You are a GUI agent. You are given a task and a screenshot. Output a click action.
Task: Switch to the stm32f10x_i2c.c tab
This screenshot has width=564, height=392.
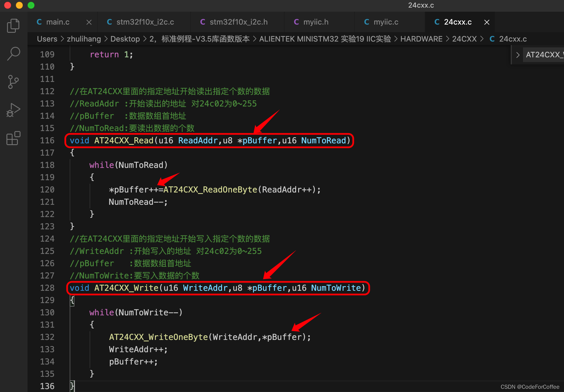click(145, 22)
